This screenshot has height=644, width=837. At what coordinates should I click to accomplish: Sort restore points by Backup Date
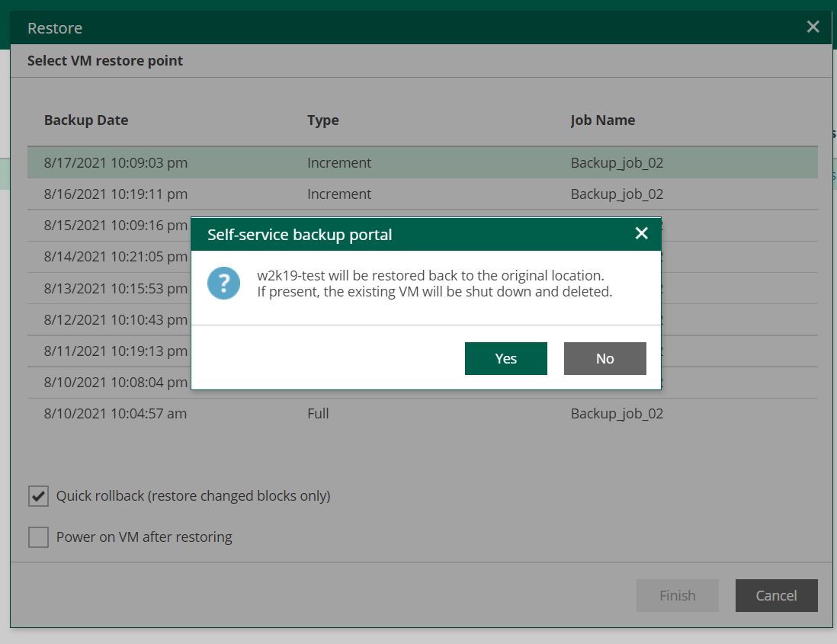[x=86, y=120]
